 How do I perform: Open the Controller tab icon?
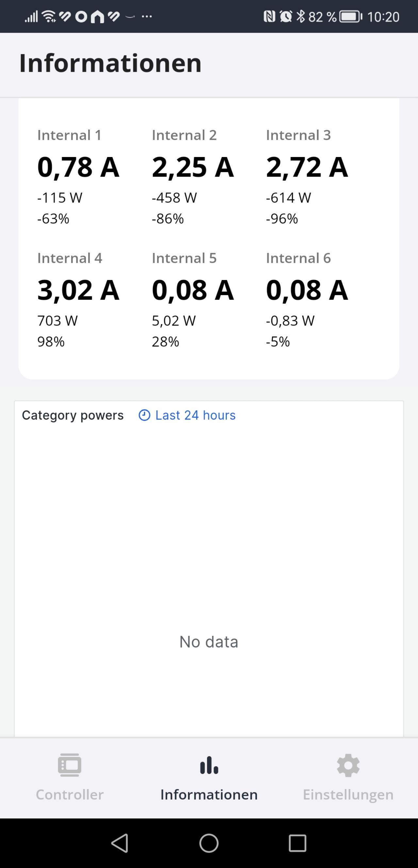[70, 765]
